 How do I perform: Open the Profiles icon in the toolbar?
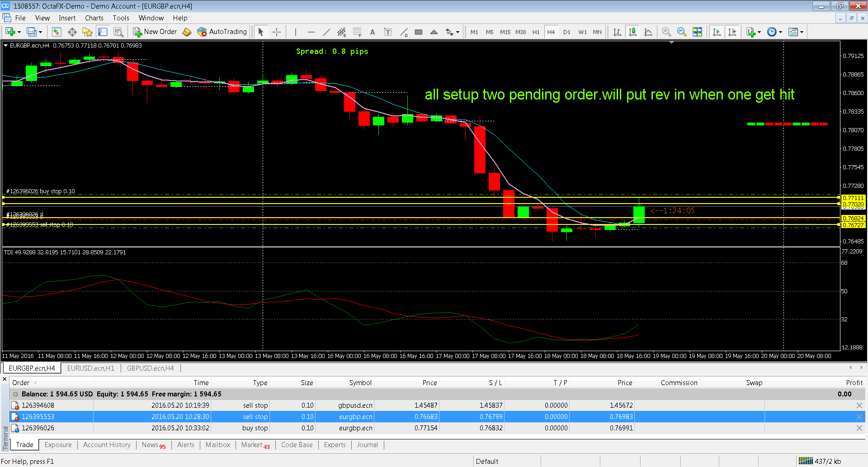point(31,32)
